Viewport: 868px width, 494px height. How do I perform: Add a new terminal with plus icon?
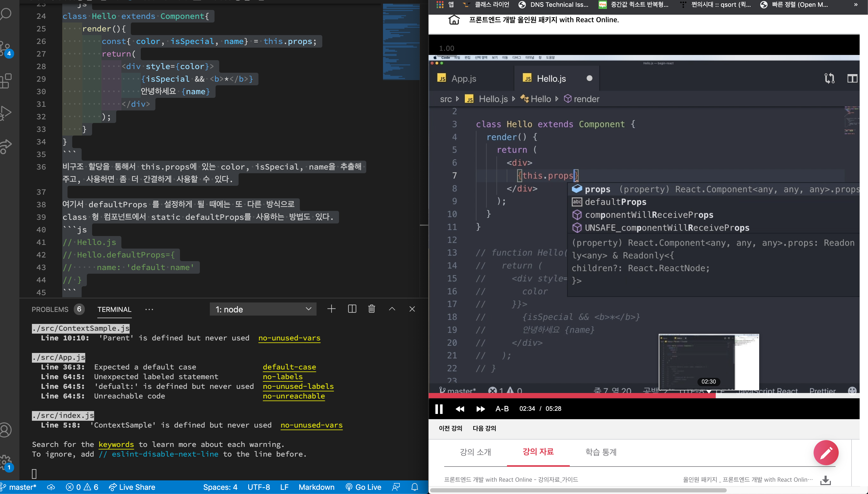(331, 309)
